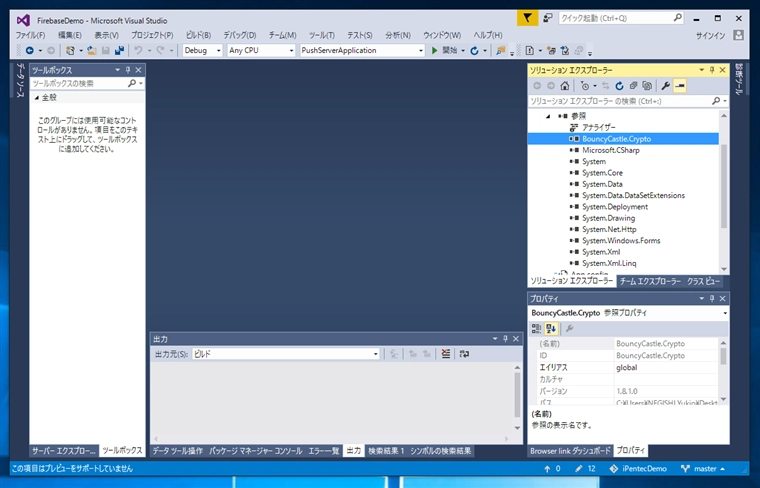760x488 pixels.
Task: Open the デバッグ(D) menu
Action: [239, 35]
